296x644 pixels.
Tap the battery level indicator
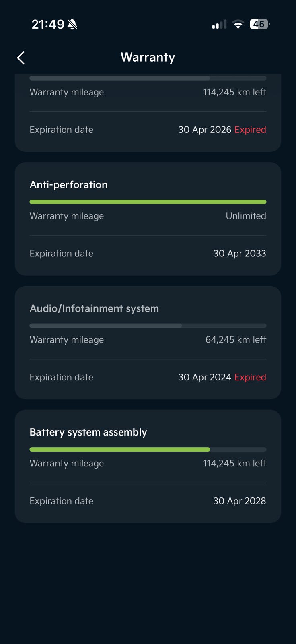point(259,24)
